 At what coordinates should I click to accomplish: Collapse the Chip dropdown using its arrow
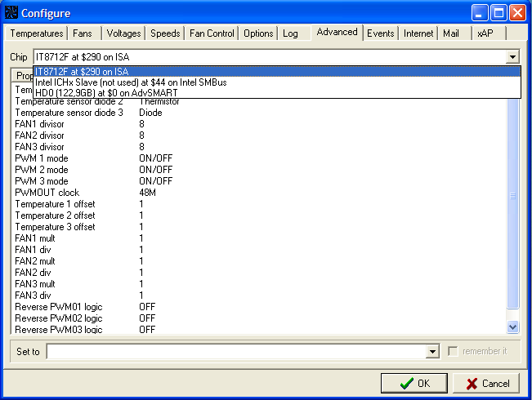[x=512, y=57]
